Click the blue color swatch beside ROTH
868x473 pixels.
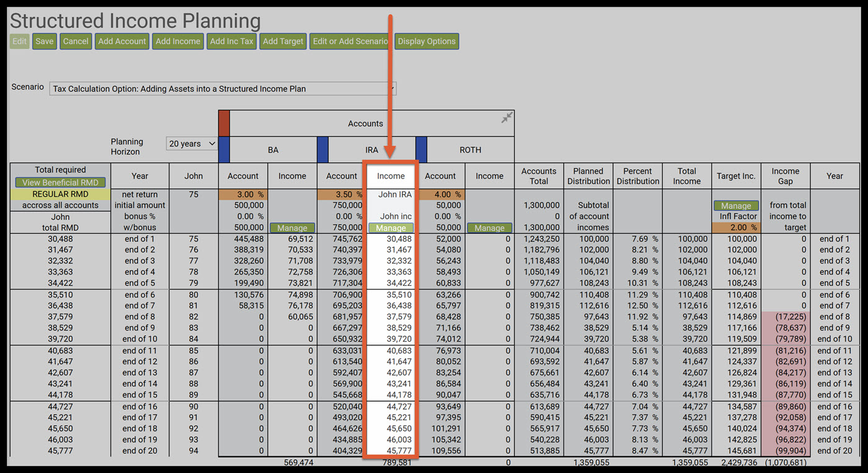point(421,150)
